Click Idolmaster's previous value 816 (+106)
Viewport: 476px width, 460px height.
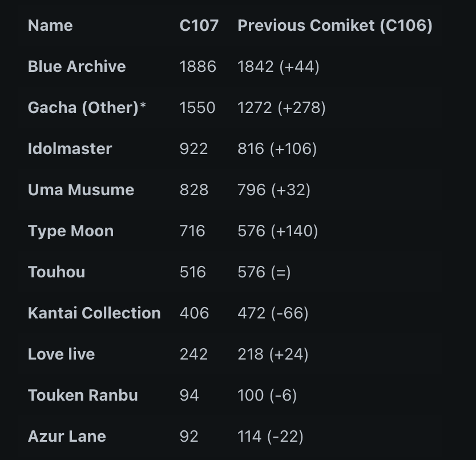coord(277,148)
